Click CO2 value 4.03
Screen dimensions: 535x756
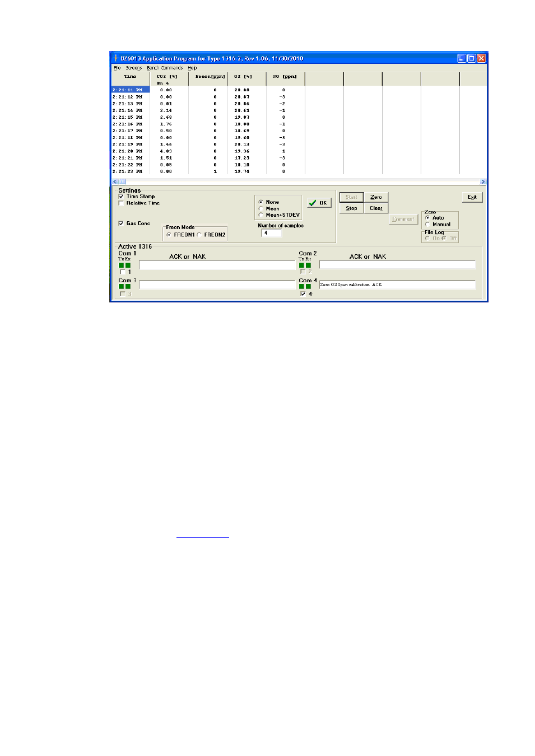(166, 152)
